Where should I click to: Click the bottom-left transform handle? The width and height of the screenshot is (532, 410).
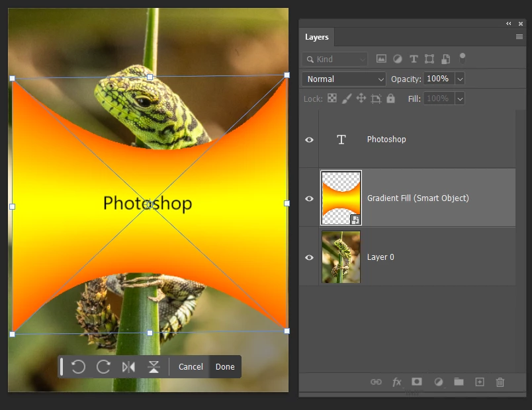coord(12,334)
